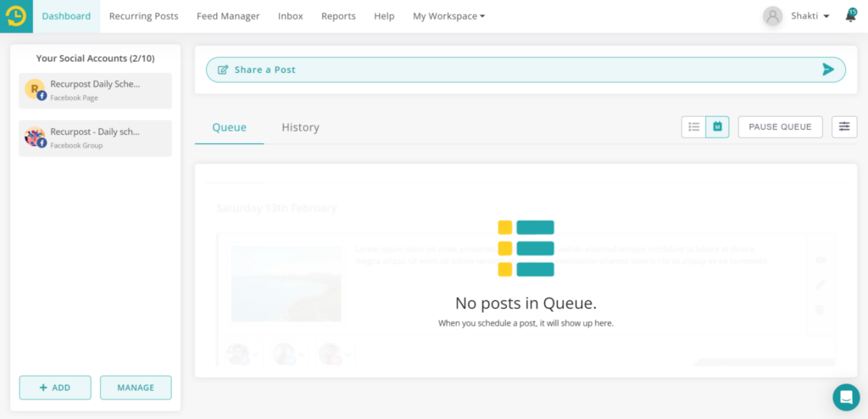Image resolution: width=868 pixels, height=419 pixels.
Task: Open the queue filter settings sliders icon
Action: tap(844, 127)
